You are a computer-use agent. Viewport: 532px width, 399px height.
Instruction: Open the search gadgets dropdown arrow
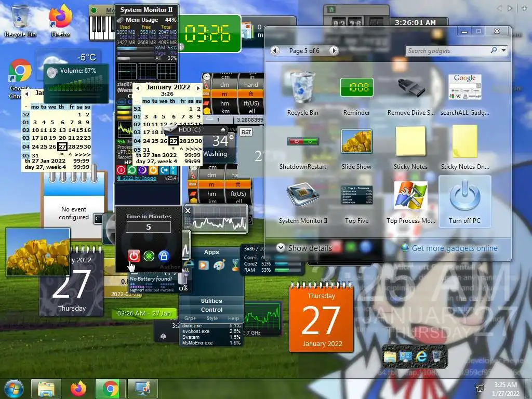point(504,50)
